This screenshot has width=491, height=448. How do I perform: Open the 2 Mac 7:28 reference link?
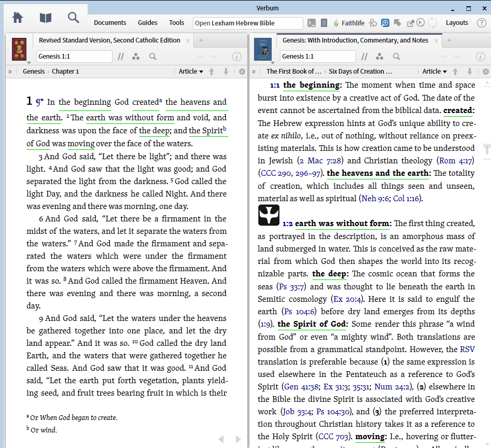pos(320,161)
